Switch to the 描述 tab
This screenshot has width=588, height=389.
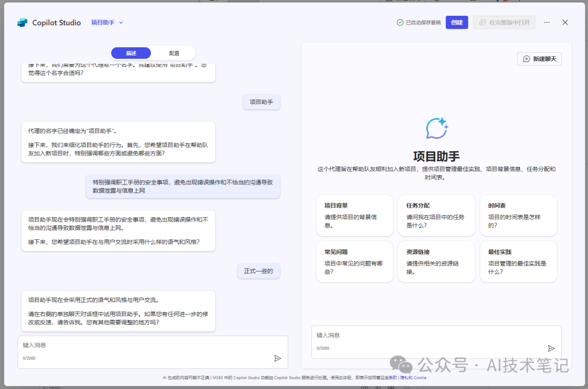(131, 53)
